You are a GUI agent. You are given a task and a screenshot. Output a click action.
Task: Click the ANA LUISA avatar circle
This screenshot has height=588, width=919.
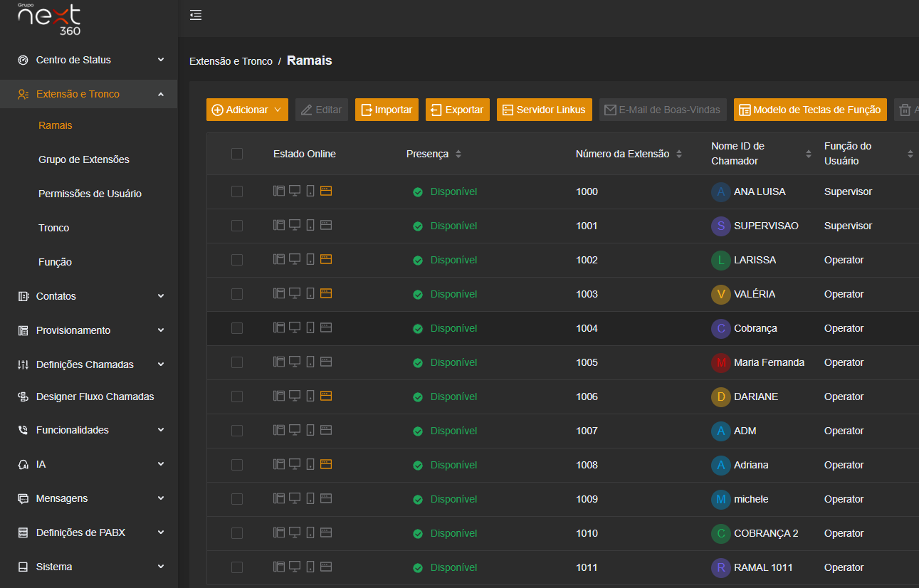click(x=721, y=191)
